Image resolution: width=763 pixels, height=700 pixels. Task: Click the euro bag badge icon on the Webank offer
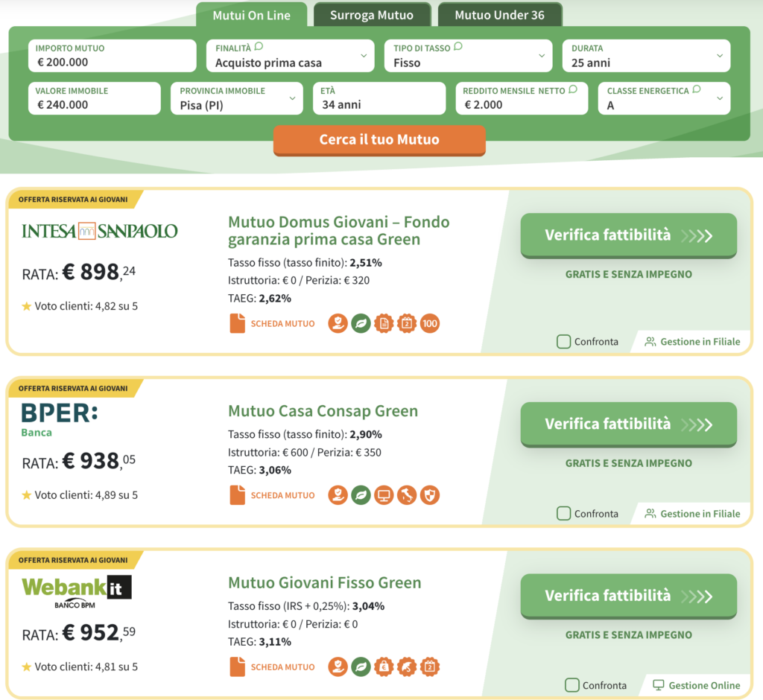pyautogui.click(x=384, y=667)
